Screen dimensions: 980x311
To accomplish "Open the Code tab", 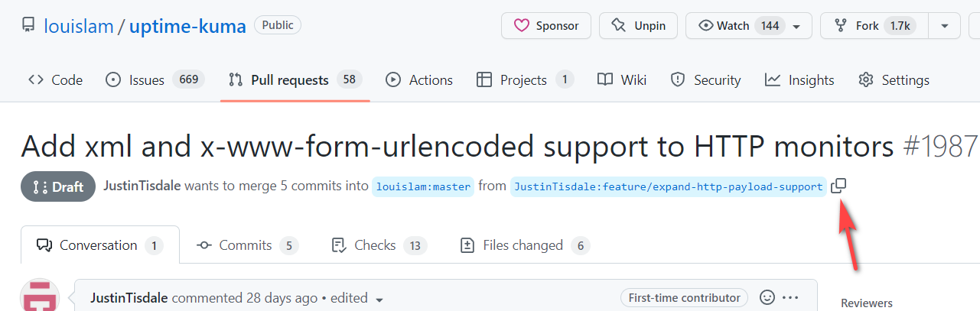I will [x=55, y=80].
